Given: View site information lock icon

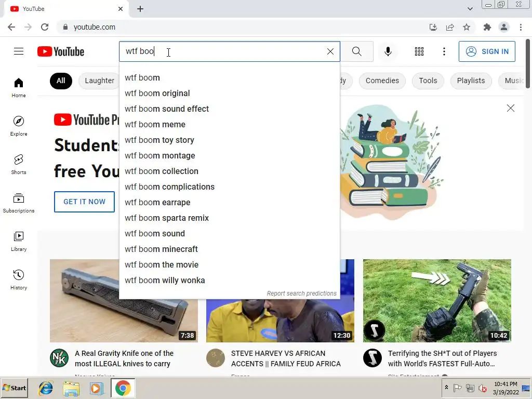Looking at the screenshot, I should click(x=65, y=27).
